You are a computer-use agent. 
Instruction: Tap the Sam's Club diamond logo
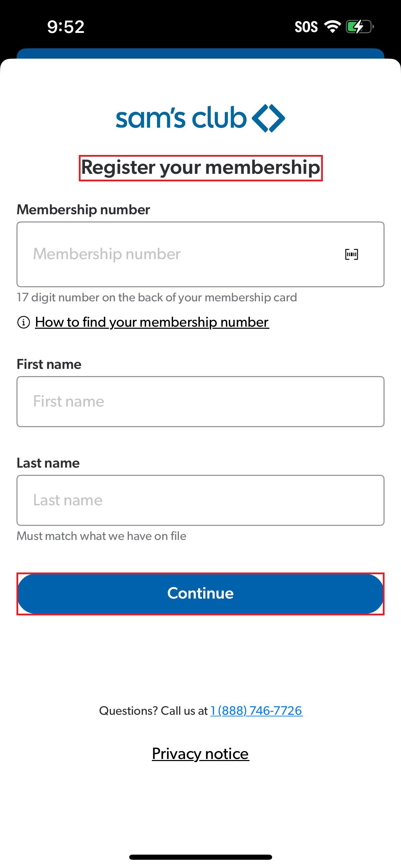268,118
